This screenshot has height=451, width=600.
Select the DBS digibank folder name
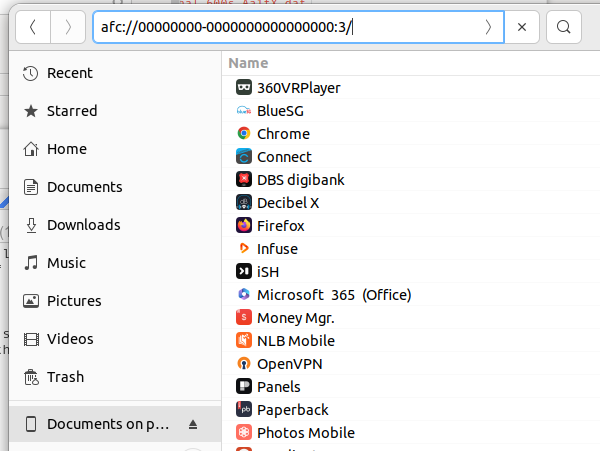click(x=301, y=180)
